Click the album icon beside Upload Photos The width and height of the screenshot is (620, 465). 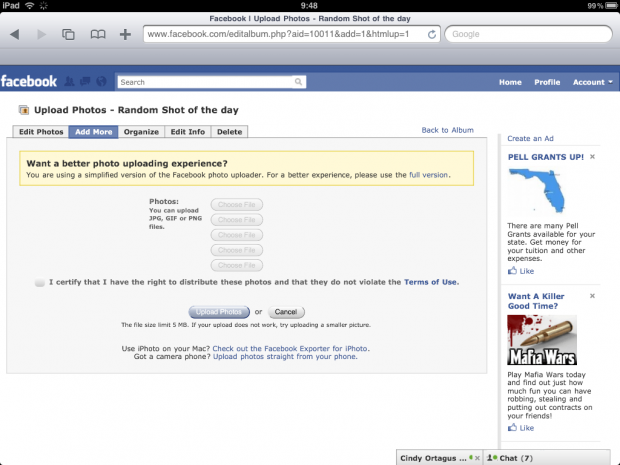24,110
